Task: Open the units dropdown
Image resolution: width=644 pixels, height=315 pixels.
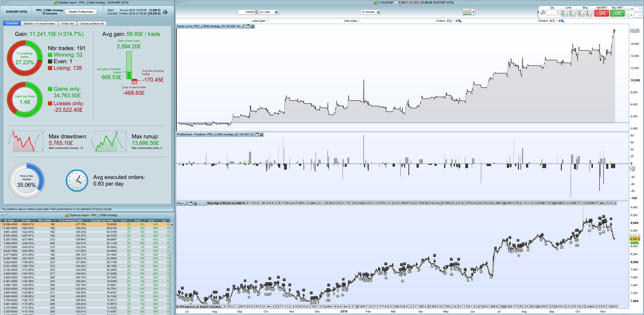Action: pos(276,12)
